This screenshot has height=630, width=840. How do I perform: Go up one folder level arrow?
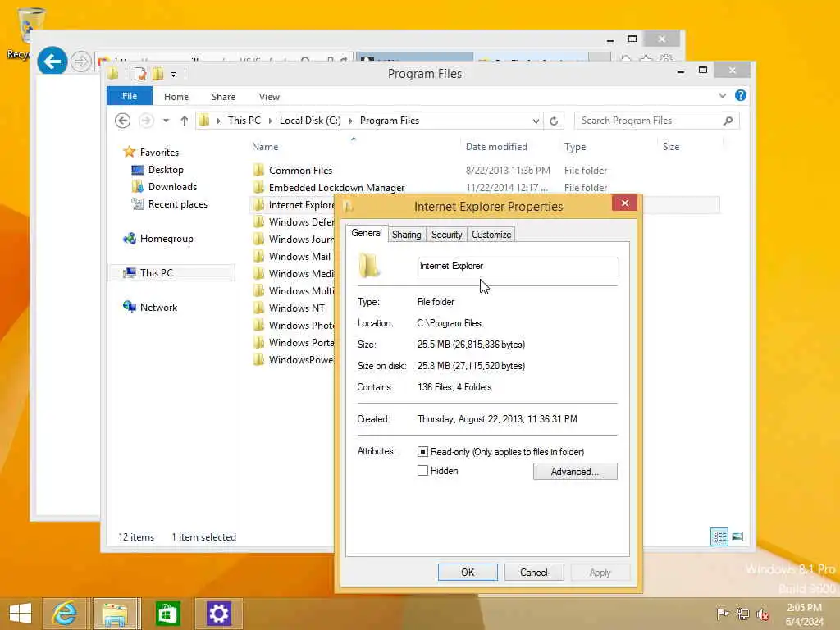pyautogui.click(x=185, y=121)
